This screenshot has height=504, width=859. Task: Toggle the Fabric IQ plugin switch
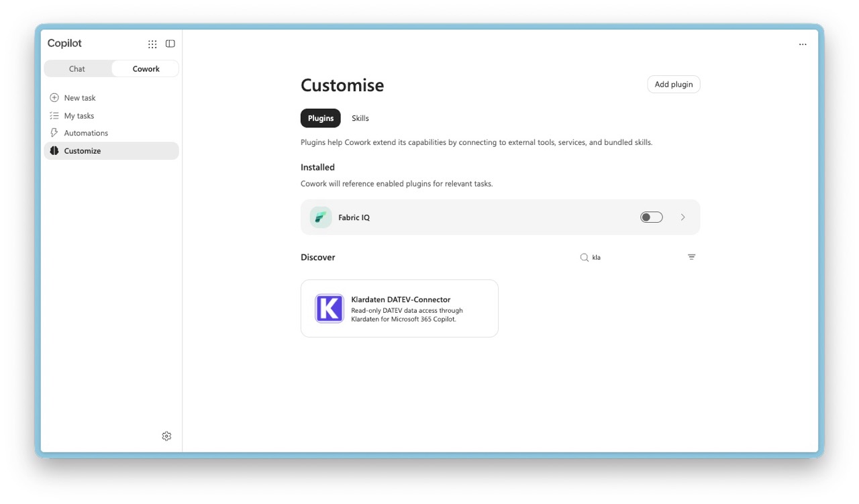(x=652, y=217)
